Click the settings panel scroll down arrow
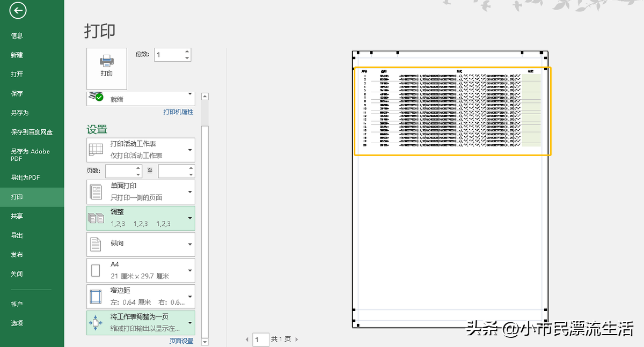Viewport: 644px width, 347px height. tap(204, 342)
